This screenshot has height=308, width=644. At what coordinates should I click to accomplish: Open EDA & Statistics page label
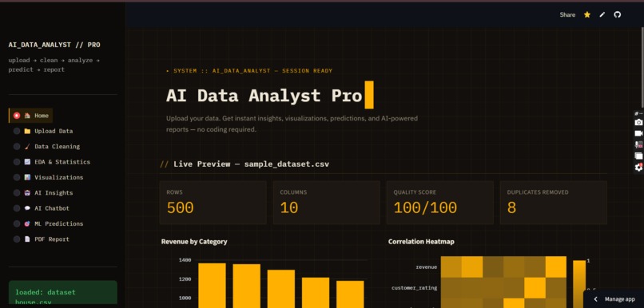click(x=62, y=162)
